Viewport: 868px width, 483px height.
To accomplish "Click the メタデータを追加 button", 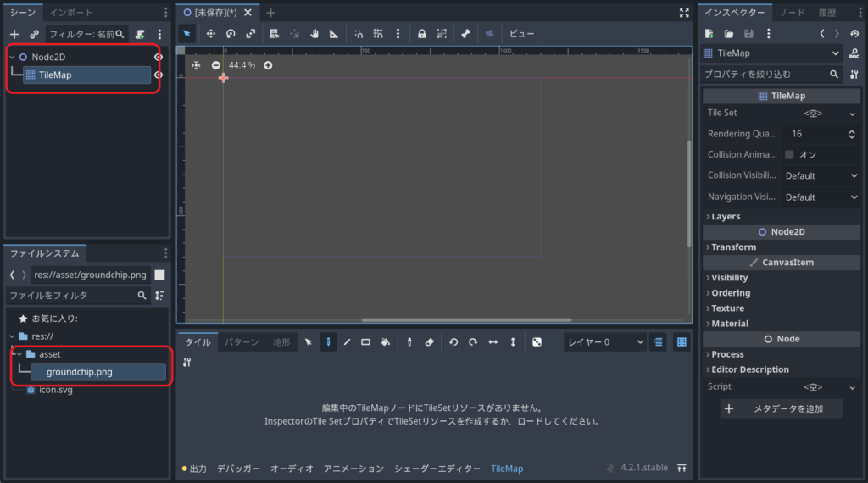I will 782,408.
